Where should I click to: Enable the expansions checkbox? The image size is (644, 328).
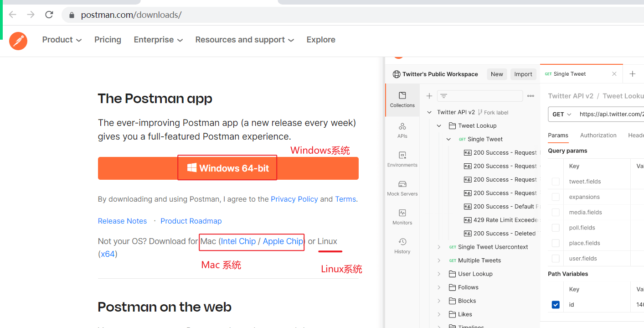coord(556,197)
